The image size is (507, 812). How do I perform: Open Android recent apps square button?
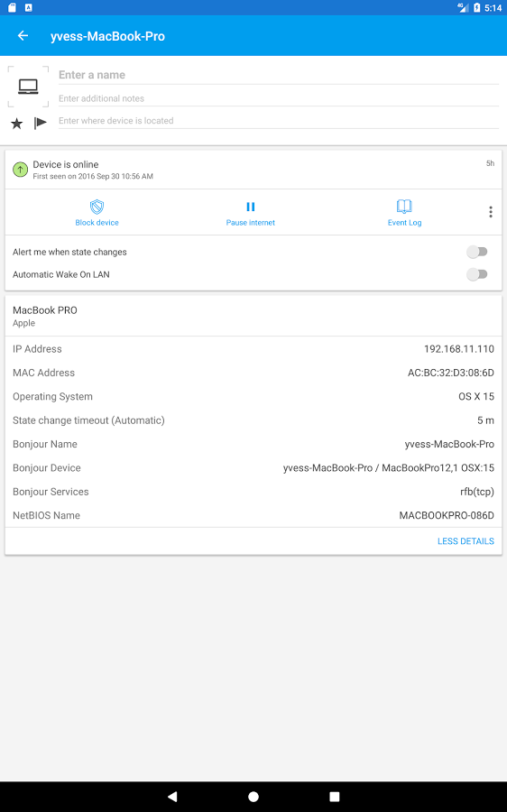(335, 797)
